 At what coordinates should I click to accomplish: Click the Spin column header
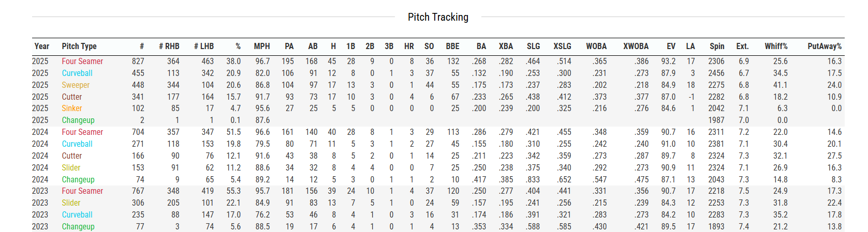point(717,47)
